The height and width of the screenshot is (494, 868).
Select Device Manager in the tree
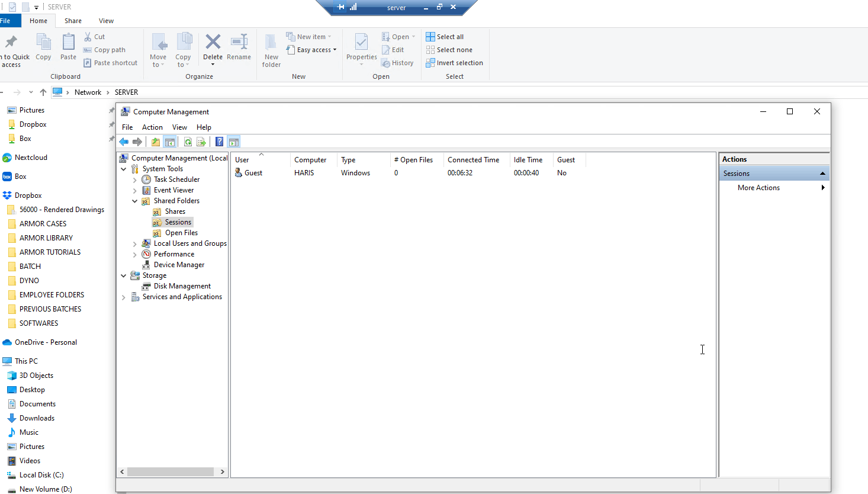[x=179, y=265]
